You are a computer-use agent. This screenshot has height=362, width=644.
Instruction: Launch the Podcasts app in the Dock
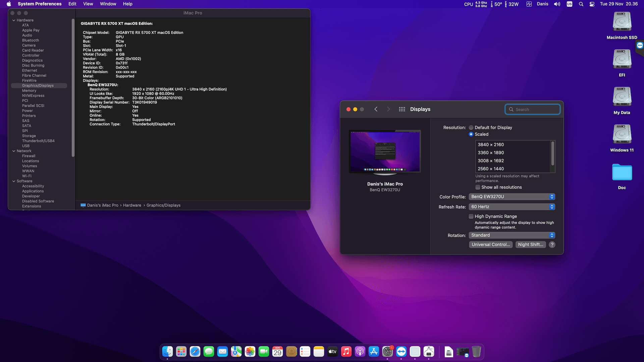pyautogui.click(x=360, y=351)
